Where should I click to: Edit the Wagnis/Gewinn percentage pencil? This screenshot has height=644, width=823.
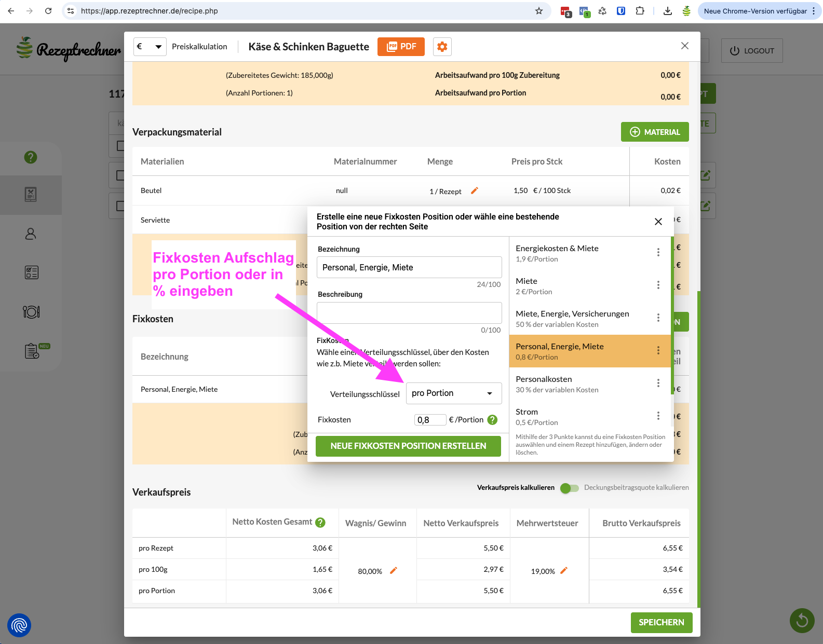pyautogui.click(x=394, y=571)
